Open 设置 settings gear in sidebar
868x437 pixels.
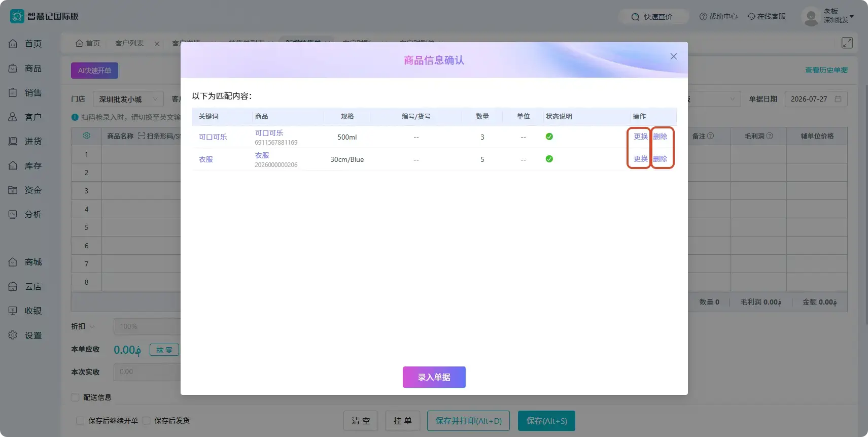[13, 335]
